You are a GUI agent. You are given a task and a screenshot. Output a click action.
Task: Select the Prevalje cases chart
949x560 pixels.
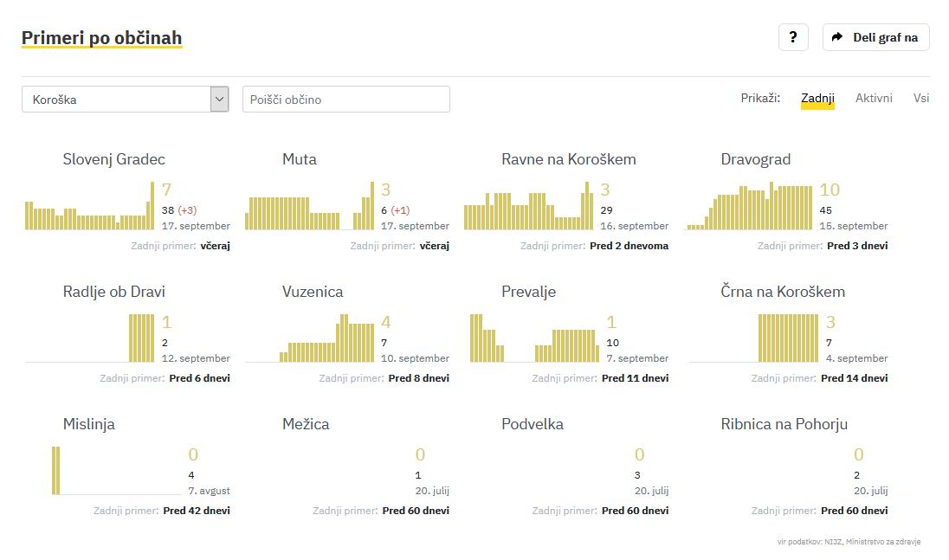[x=529, y=339]
